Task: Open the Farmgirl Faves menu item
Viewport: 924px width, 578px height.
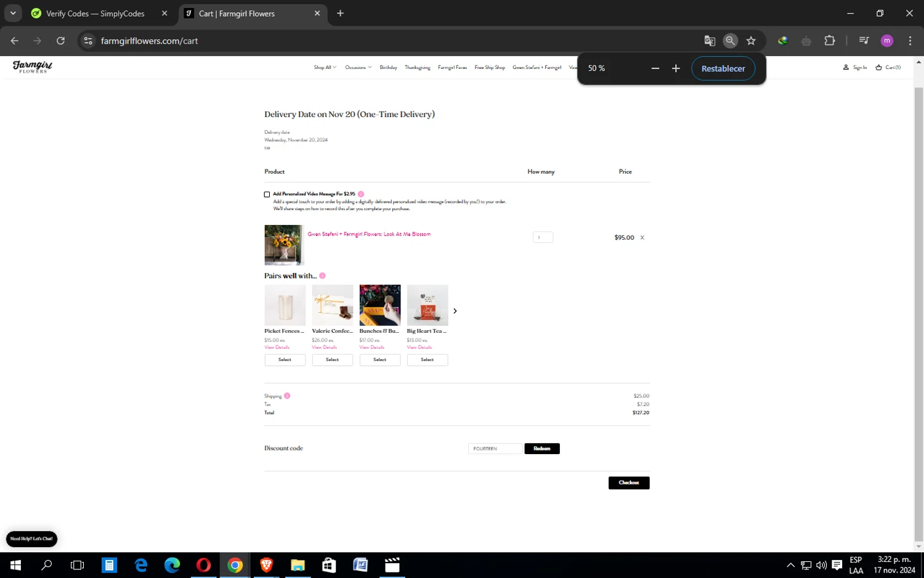Action: [452, 67]
